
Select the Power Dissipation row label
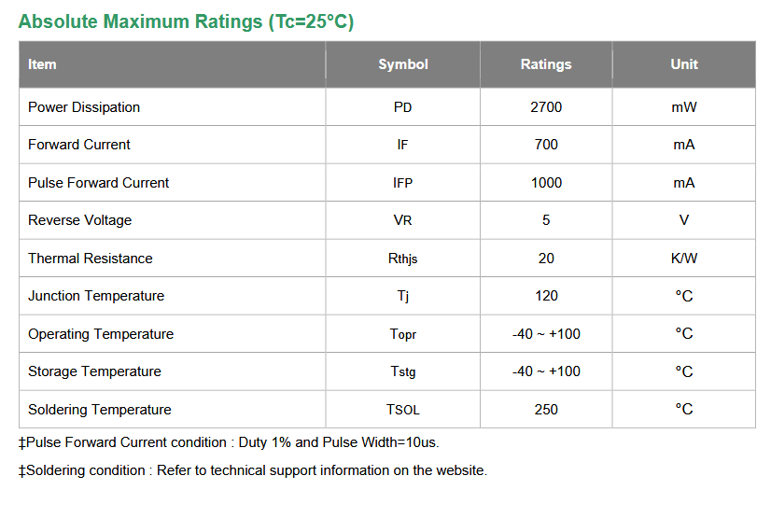[x=84, y=107]
